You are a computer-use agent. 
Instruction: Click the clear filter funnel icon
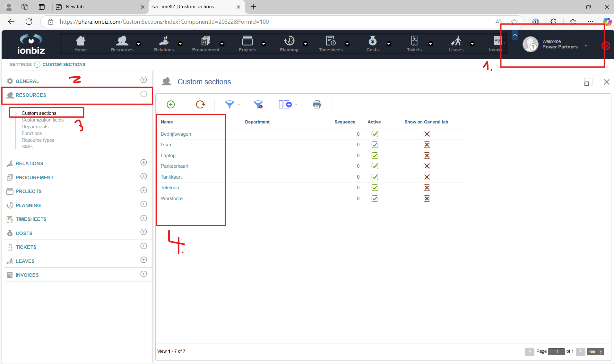pos(258,105)
